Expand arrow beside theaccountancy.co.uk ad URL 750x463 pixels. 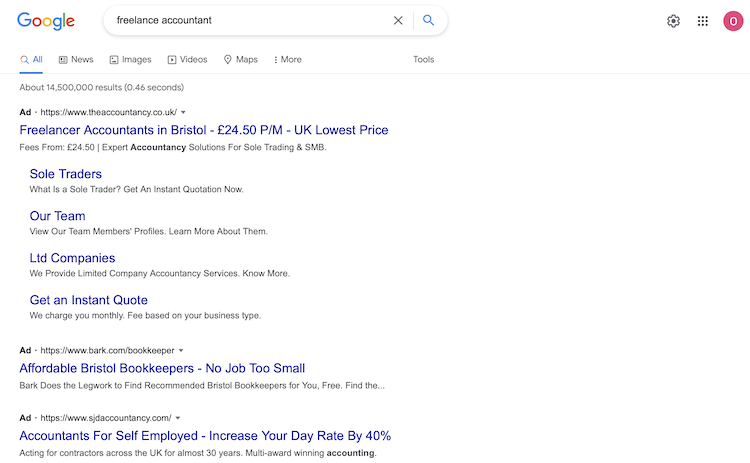(183, 112)
